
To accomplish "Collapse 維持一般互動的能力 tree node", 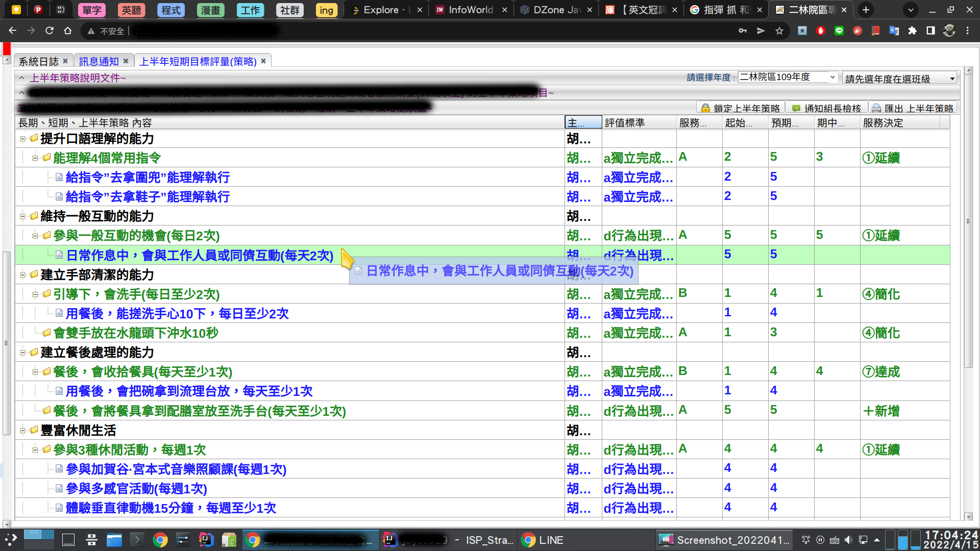I will click(22, 216).
